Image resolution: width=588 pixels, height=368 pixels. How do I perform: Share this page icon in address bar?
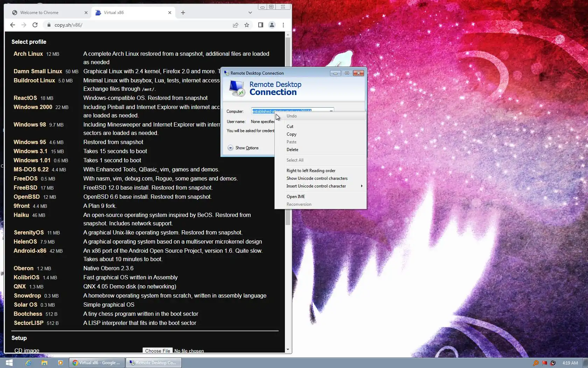click(x=236, y=25)
